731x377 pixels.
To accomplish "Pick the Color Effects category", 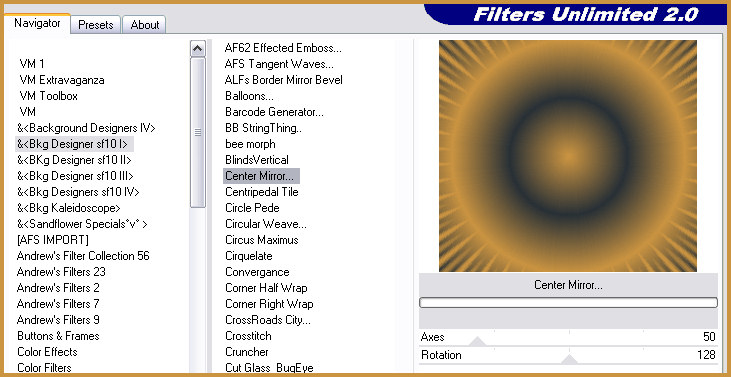I will tap(47, 352).
